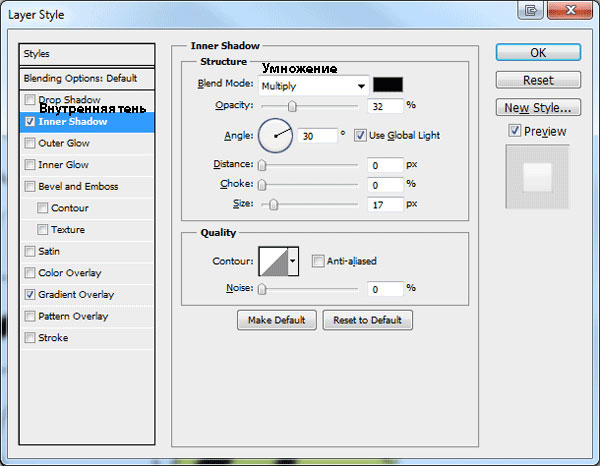Tick the Contour sub-option checkbox
The height and width of the screenshot is (466, 600).
pyautogui.click(x=42, y=208)
